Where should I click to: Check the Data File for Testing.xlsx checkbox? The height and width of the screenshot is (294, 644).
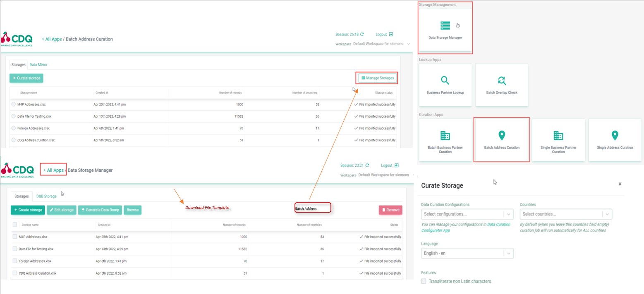click(15, 249)
